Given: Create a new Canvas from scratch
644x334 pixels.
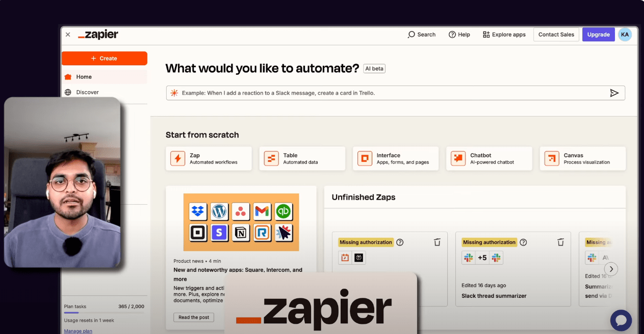Looking at the screenshot, I should click(583, 158).
